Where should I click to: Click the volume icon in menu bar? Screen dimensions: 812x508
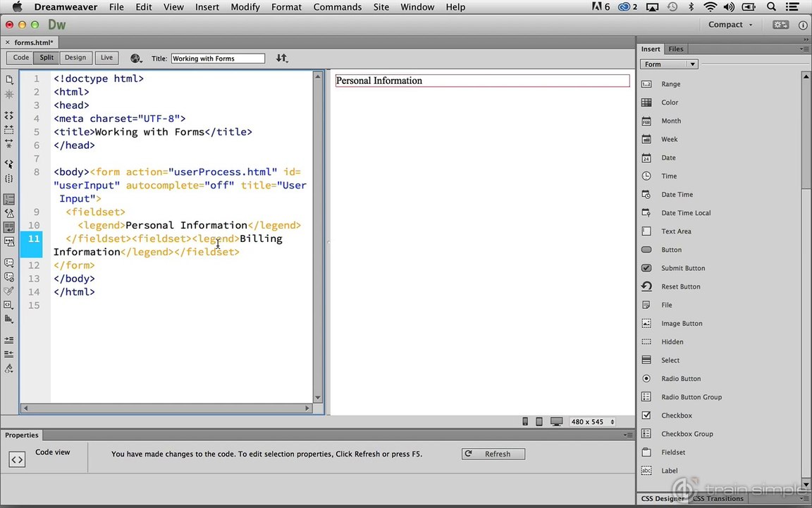coord(729,7)
